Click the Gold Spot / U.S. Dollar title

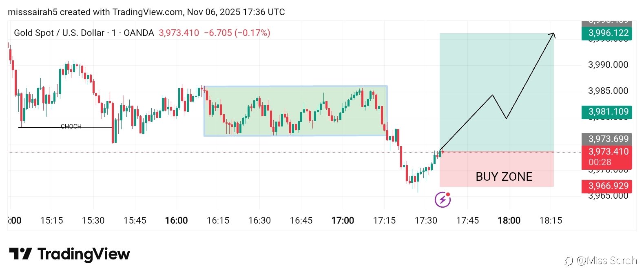tap(59, 33)
